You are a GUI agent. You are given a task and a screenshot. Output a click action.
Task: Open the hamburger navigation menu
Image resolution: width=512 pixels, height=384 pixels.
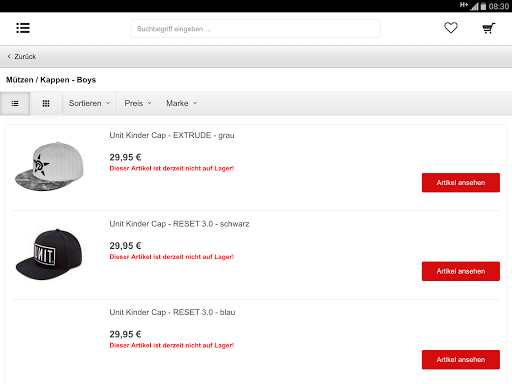pos(23,28)
